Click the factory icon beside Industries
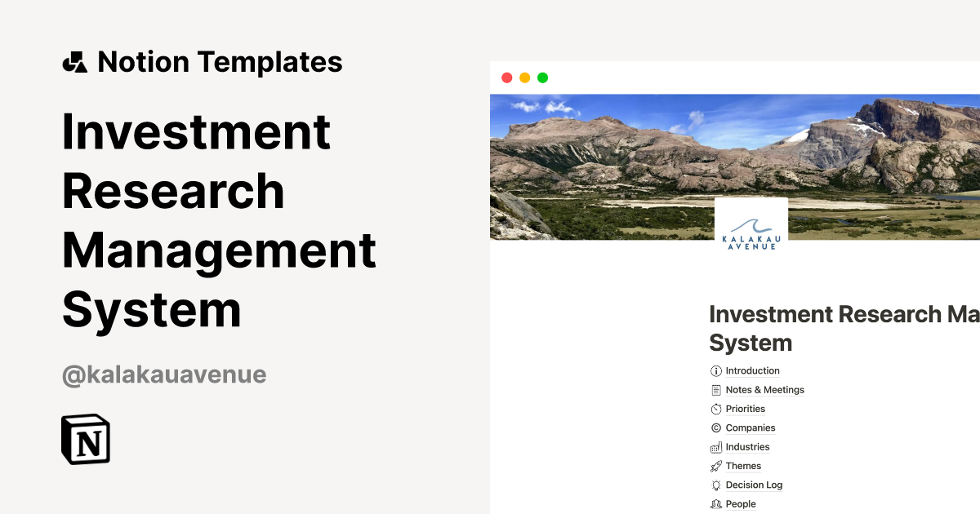980x514 pixels. point(715,446)
